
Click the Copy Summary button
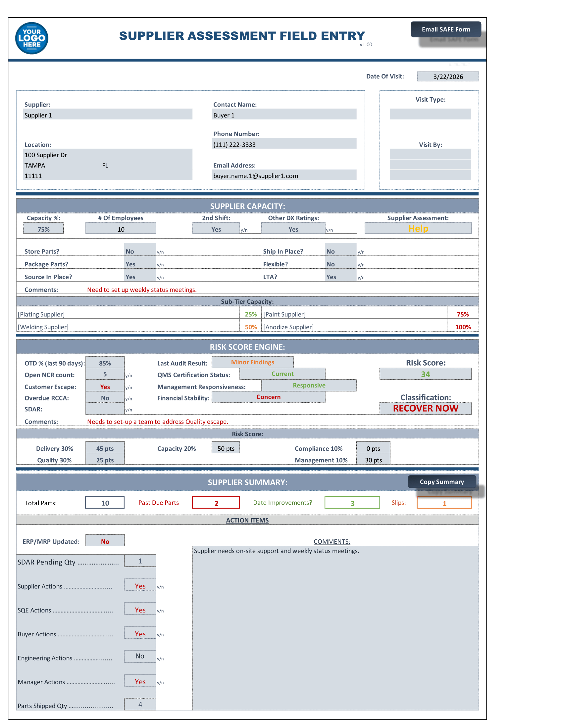pos(442,482)
